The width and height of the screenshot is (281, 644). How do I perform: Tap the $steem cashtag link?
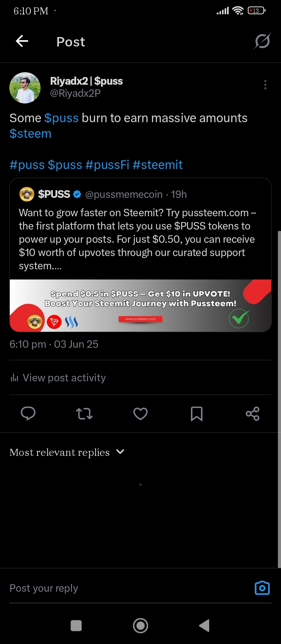30,133
